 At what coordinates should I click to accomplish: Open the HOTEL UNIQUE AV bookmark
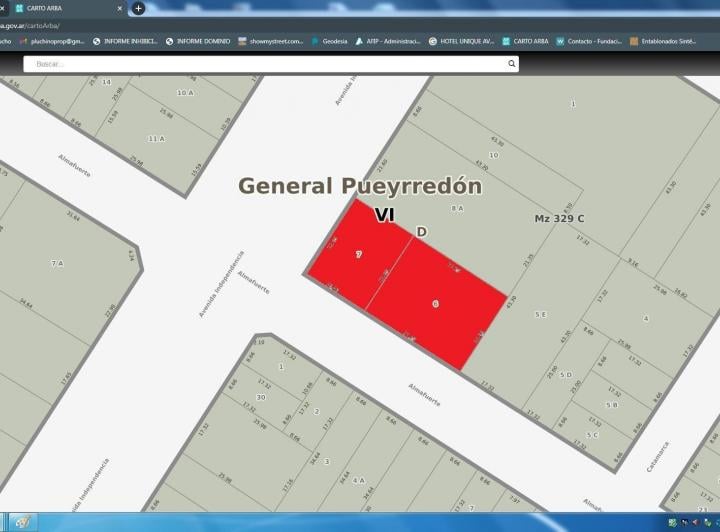pyautogui.click(x=461, y=41)
